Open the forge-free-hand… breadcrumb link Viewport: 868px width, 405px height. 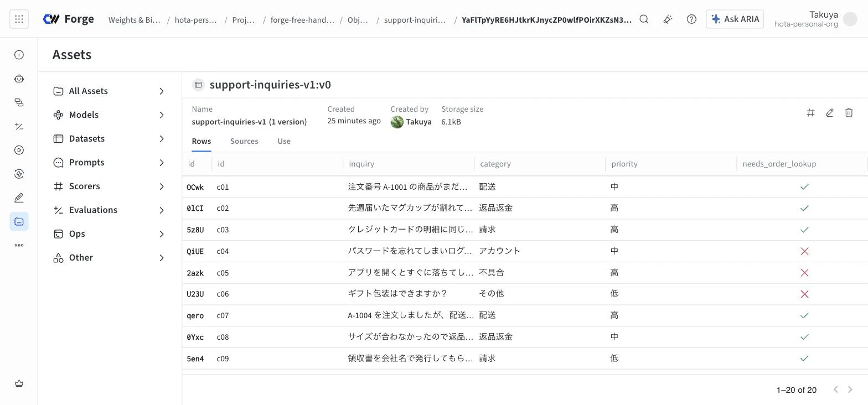coord(302,20)
